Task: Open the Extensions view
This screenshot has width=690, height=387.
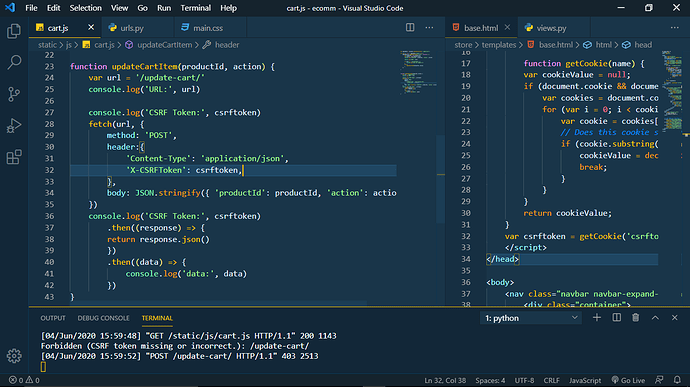Action: click(14, 157)
